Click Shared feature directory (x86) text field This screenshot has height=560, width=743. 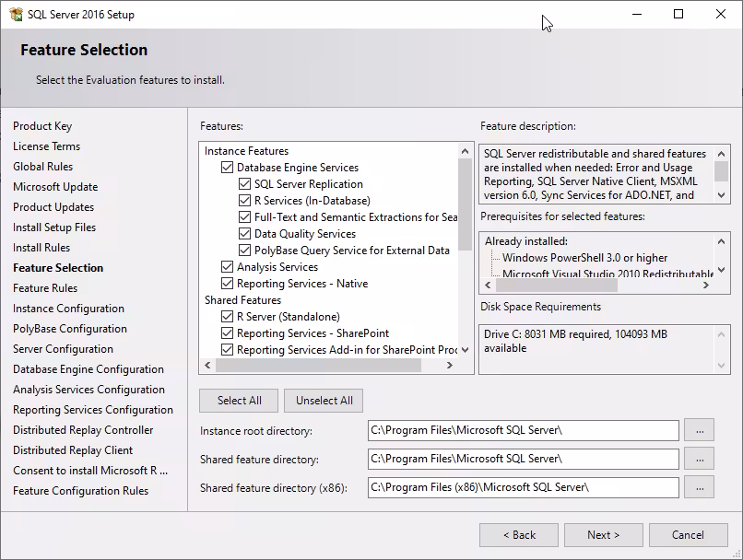(x=523, y=487)
